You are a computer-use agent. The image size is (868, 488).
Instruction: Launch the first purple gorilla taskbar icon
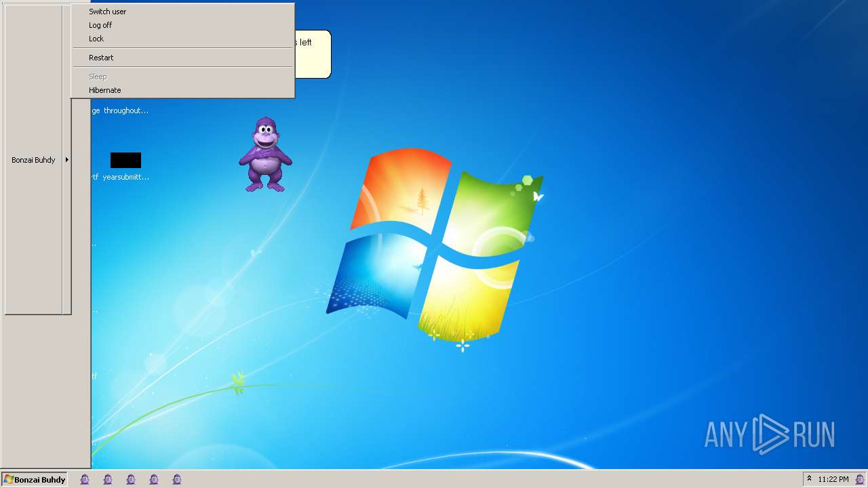85,479
